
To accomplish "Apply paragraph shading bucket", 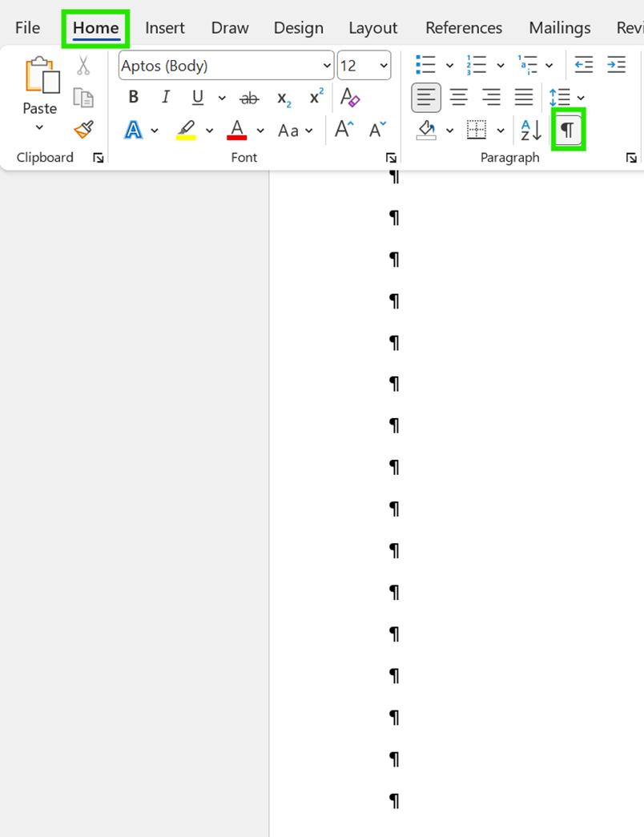I will pos(426,131).
